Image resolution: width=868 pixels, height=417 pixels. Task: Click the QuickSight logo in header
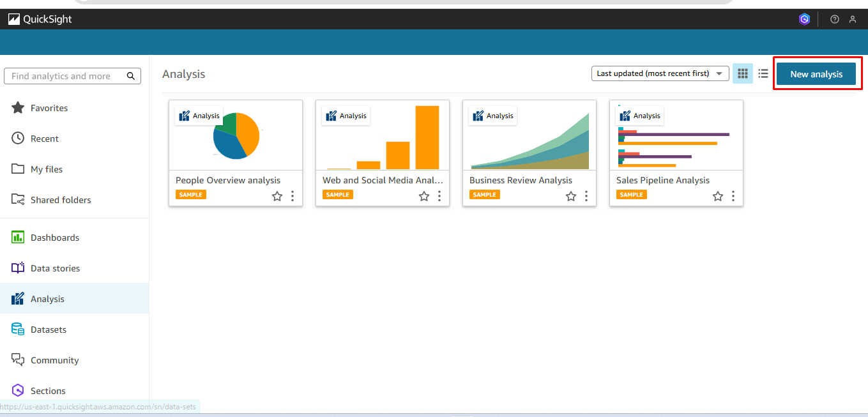pyautogui.click(x=40, y=19)
